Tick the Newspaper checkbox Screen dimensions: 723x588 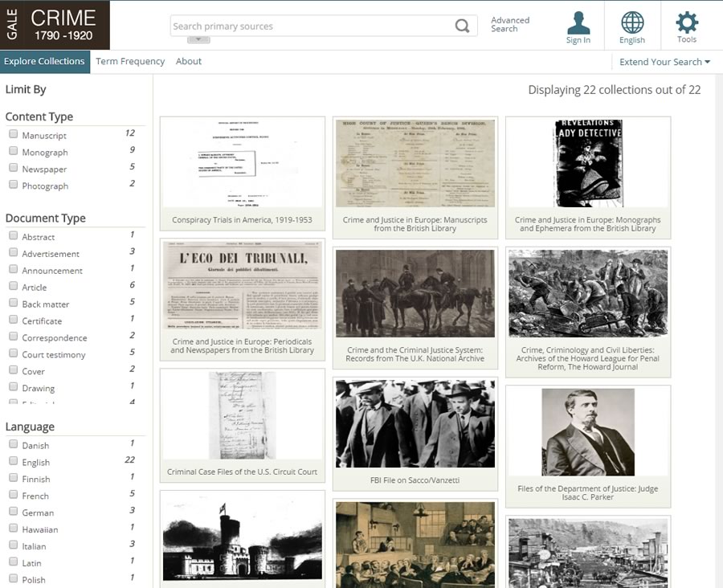[x=14, y=167]
